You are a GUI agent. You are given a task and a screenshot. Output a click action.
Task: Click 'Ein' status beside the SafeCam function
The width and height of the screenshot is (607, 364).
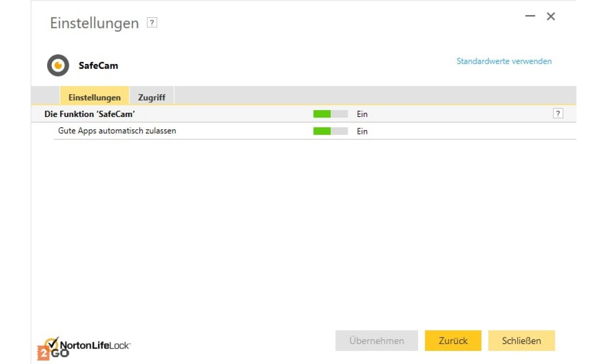pos(362,114)
